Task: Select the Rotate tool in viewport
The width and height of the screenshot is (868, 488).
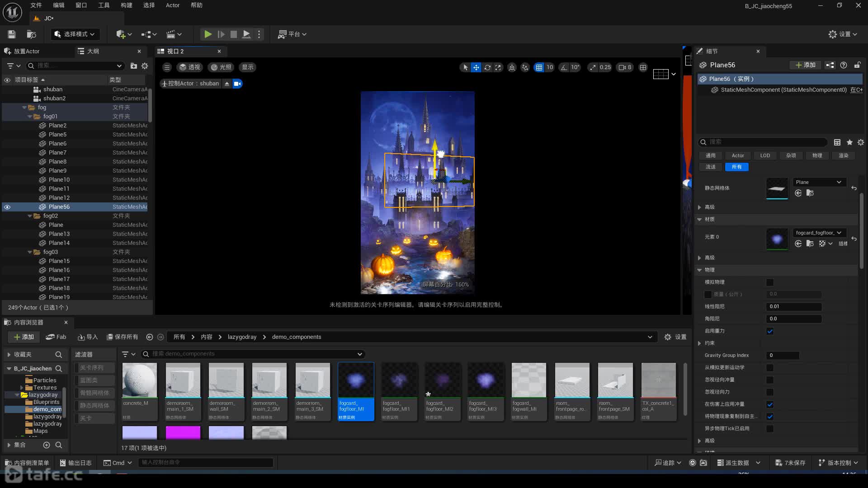Action: pyautogui.click(x=487, y=67)
